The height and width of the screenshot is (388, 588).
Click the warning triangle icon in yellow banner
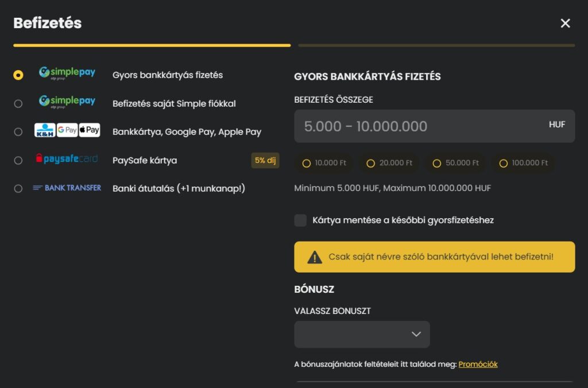click(315, 257)
